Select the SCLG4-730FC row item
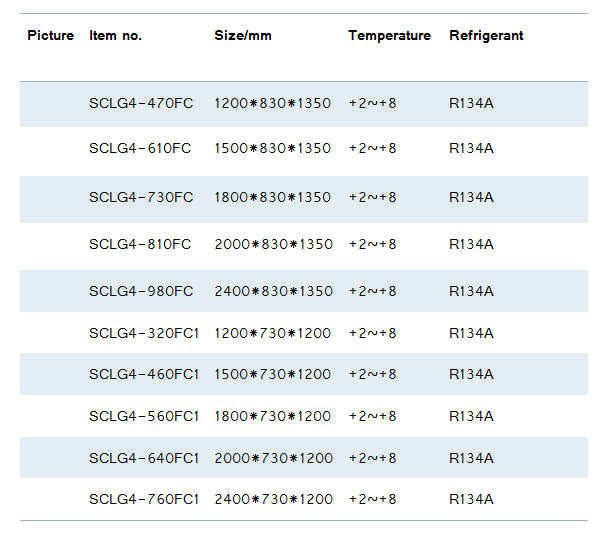The height and width of the screenshot is (544, 616). point(141,197)
